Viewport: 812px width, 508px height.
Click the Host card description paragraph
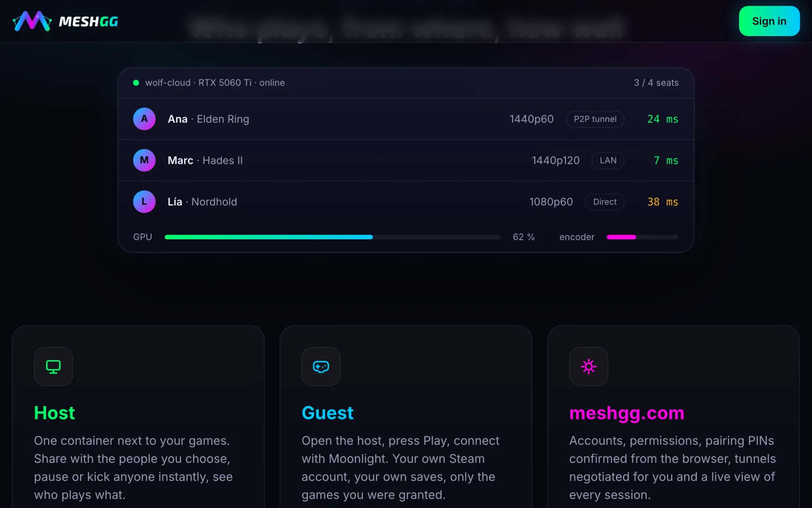pyautogui.click(x=134, y=468)
